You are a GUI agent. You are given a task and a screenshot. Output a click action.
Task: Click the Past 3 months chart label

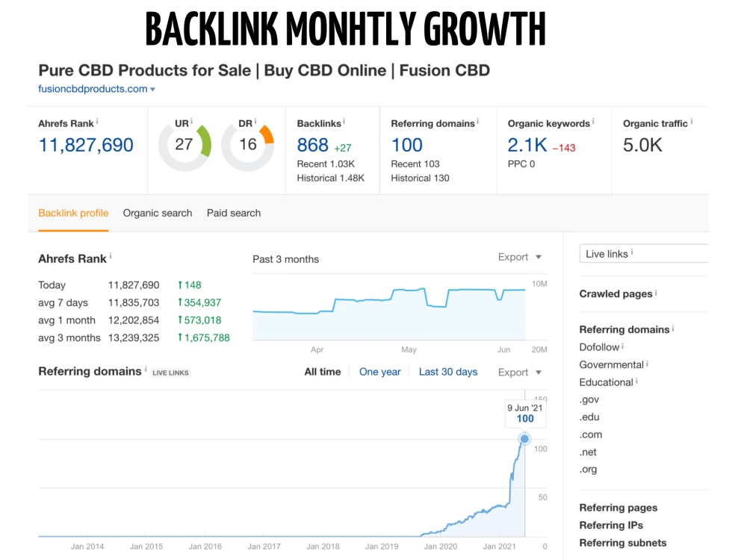click(285, 260)
